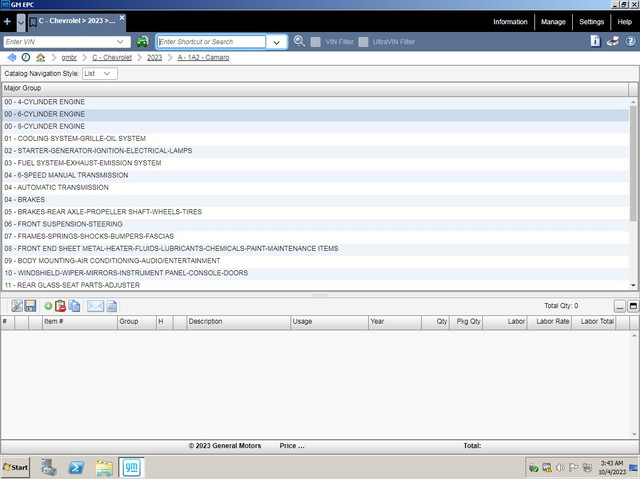
Task: Select 00 - 8-CYLINDER ENGINE
Action: [315, 126]
